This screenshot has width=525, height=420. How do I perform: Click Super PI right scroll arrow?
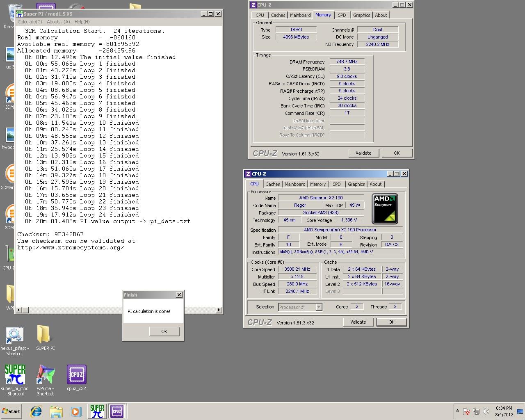pyautogui.click(x=219, y=310)
